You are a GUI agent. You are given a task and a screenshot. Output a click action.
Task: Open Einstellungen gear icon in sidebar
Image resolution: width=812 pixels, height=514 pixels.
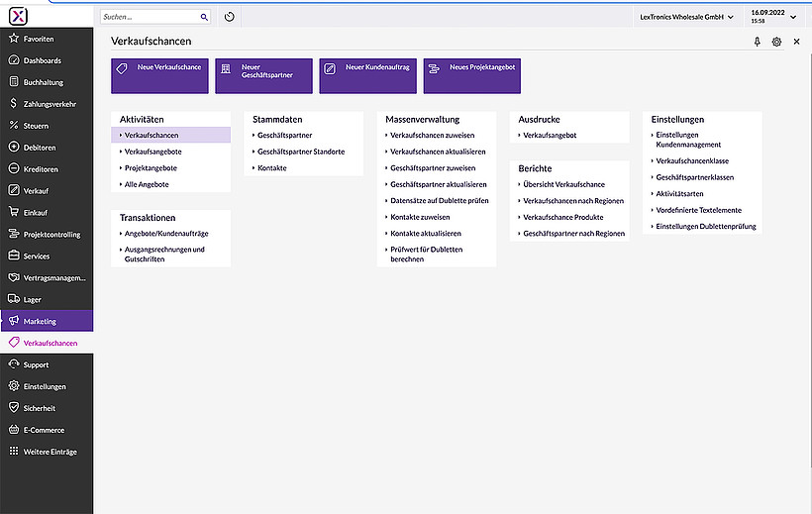point(14,386)
